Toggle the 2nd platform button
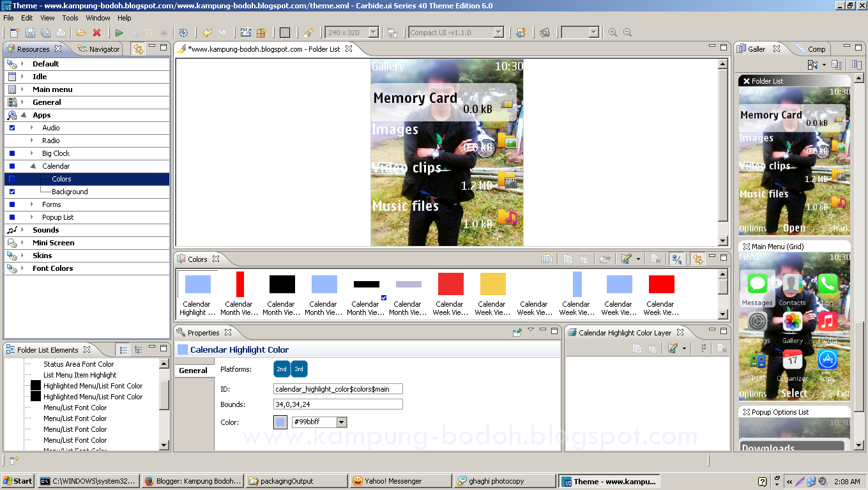The image size is (868, 490). pyautogui.click(x=282, y=369)
